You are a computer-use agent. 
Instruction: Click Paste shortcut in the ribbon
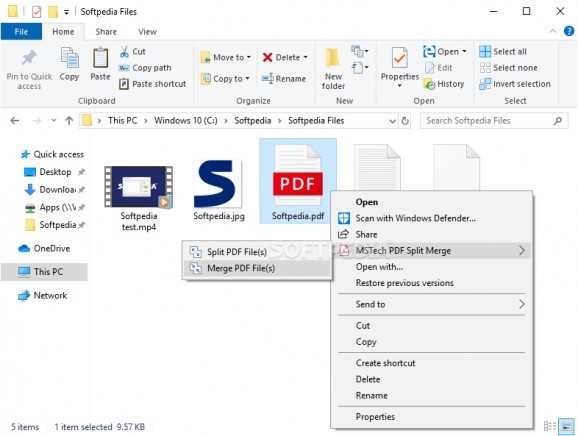(x=153, y=84)
